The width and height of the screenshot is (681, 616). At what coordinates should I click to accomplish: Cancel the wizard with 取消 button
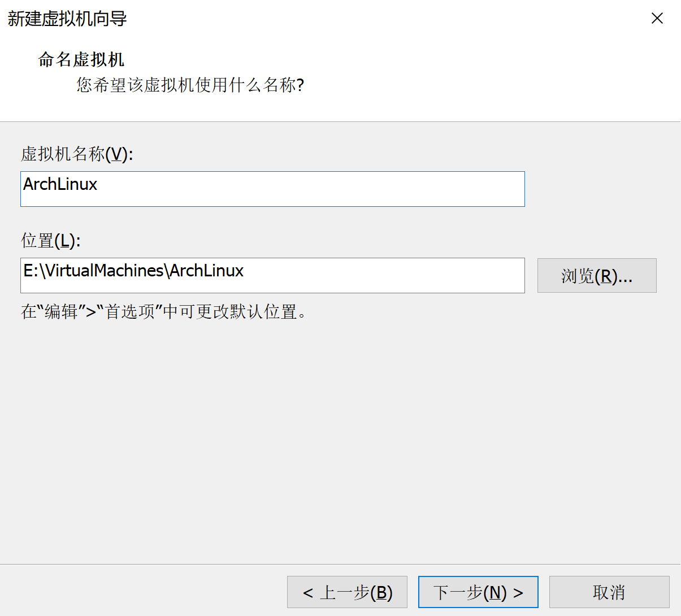[609, 592]
